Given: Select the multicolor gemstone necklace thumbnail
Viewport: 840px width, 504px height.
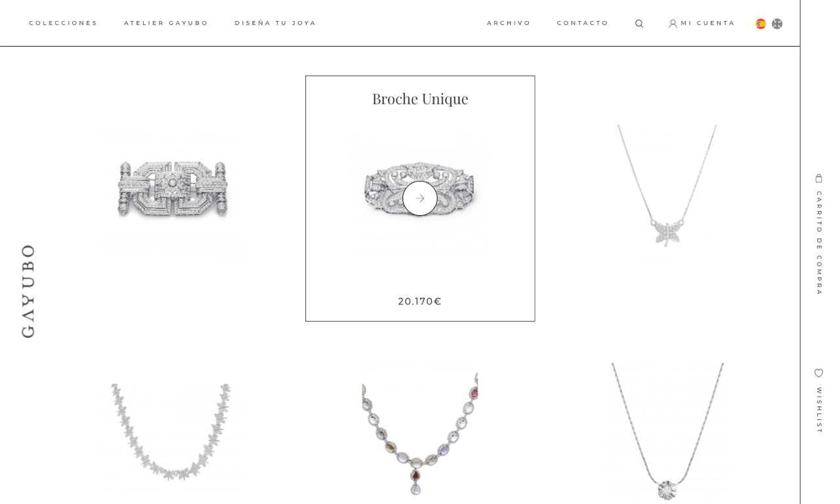Looking at the screenshot, I should (420, 430).
